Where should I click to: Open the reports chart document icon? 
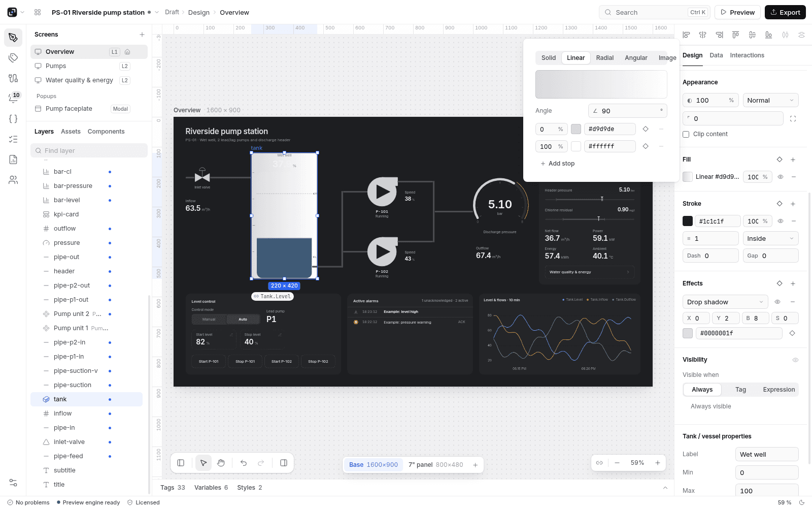13,160
